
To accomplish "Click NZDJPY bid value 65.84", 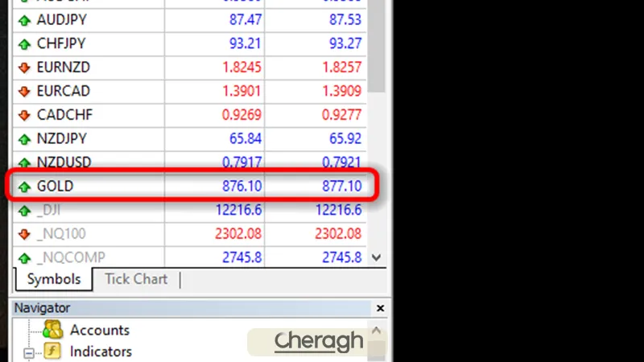I will pyautogui.click(x=246, y=138).
